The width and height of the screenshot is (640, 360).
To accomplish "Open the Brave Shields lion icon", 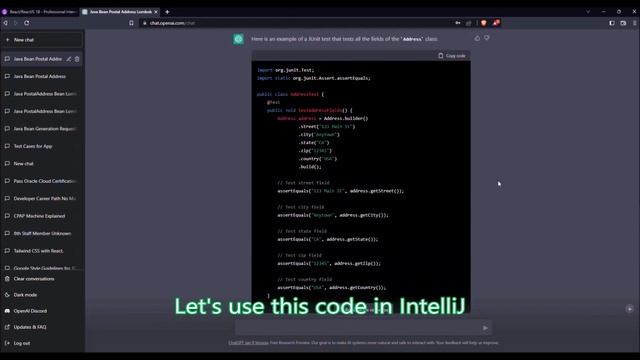I will (484, 23).
